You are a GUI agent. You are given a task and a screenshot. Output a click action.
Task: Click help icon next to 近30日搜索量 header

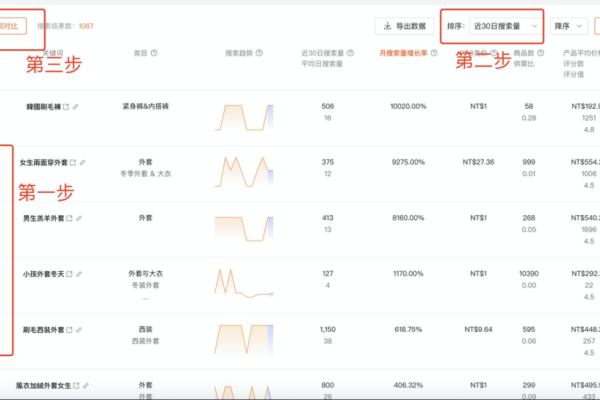tap(350, 53)
